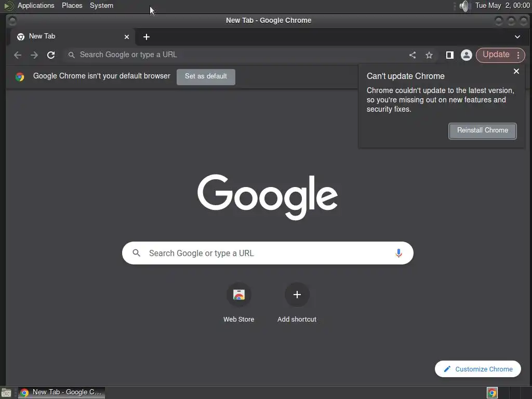Click the date and time clock
532x399 pixels.
502,5
